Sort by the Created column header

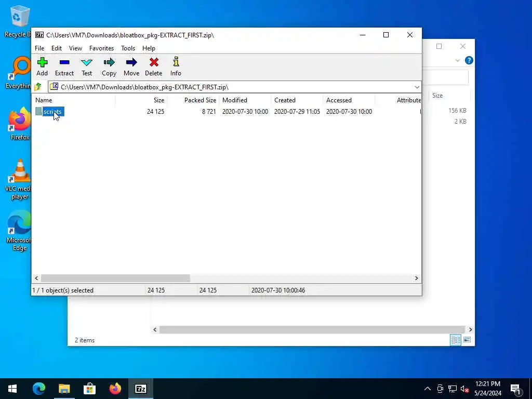coord(297,100)
